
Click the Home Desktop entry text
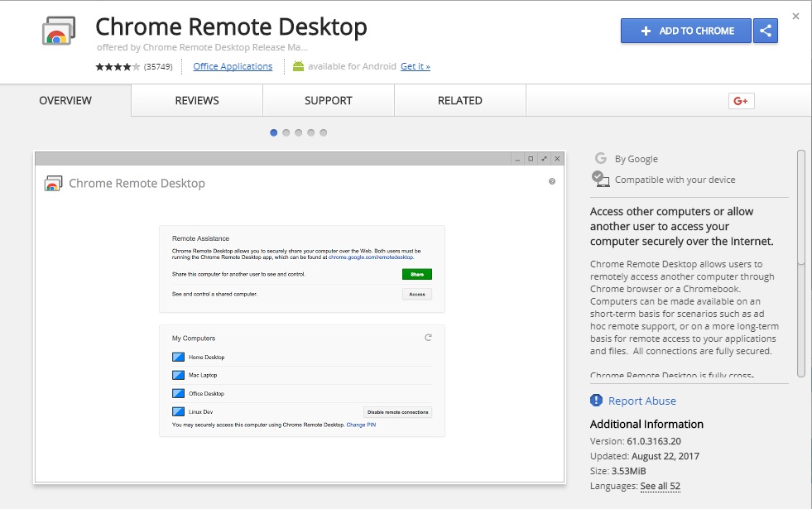pyautogui.click(x=207, y=358)
